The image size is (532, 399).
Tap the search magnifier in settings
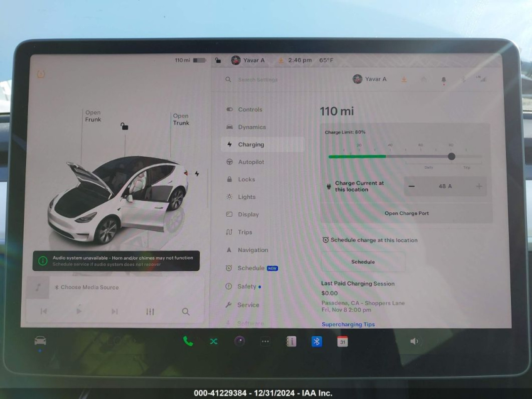coord(228,79)
